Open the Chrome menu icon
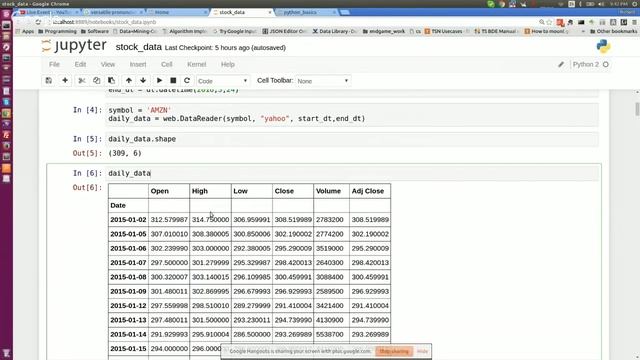Screen dimensions: 640x360 (634, 22)
